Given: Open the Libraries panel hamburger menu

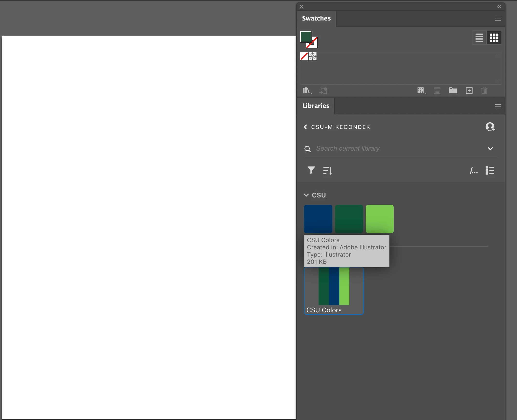Looking at the screenshot, I should (x=498, y=106).
